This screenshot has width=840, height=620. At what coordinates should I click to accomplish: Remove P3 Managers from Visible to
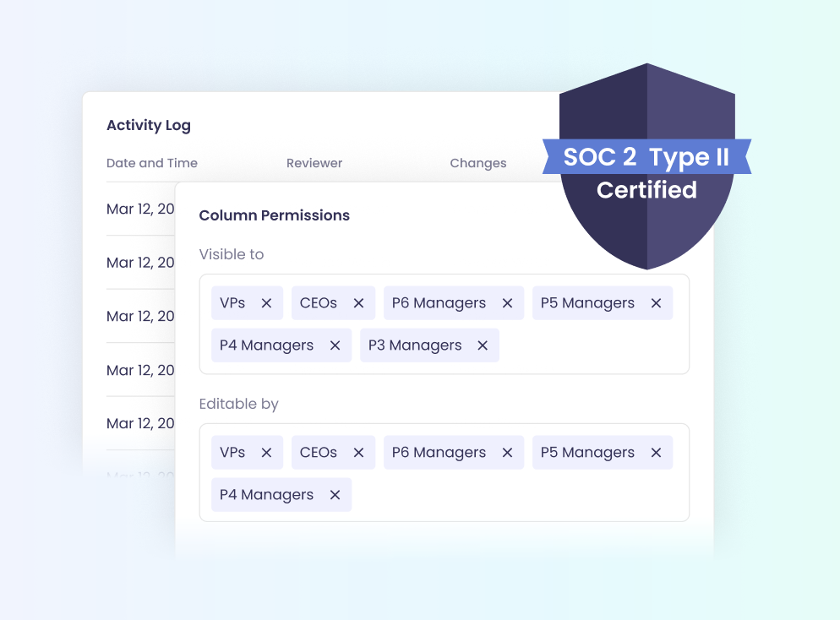coord(483,345)
